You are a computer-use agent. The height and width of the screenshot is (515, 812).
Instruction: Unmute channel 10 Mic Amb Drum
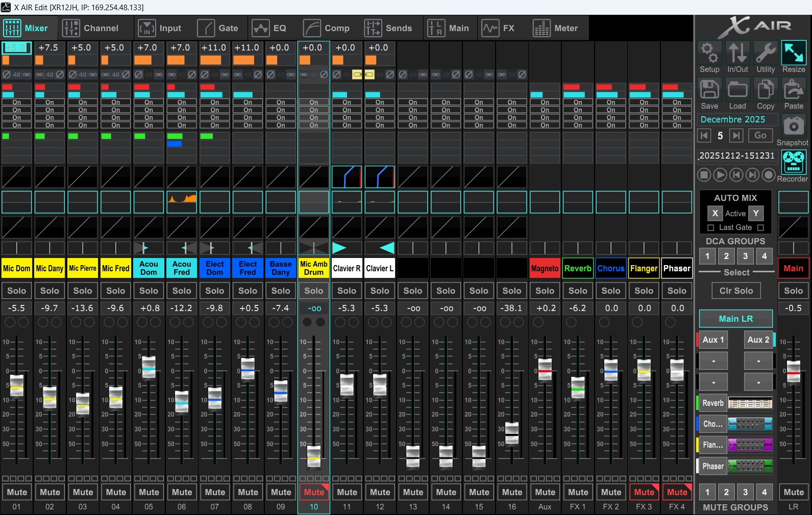coord(314,492)
